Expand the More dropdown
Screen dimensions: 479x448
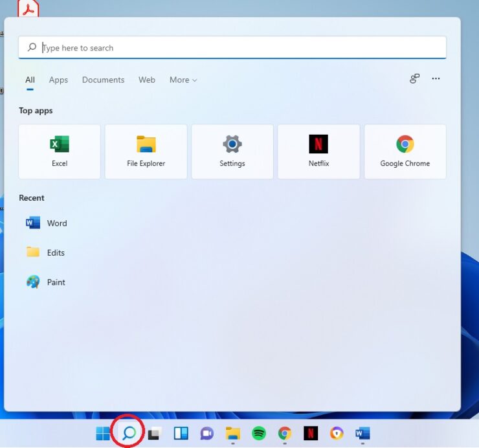pos(183,80)
